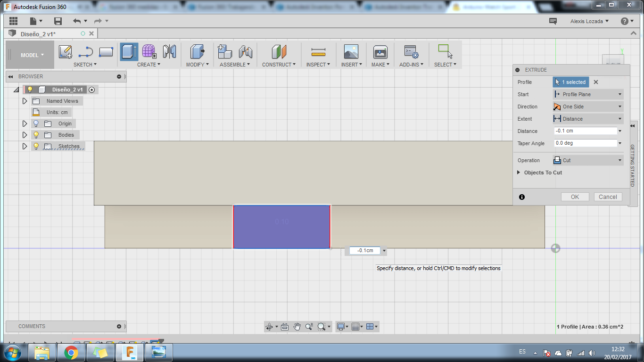This screenshot has height=362, width=644.
Task: Click the Redo arrow
Action: click(x=98, y=21)
